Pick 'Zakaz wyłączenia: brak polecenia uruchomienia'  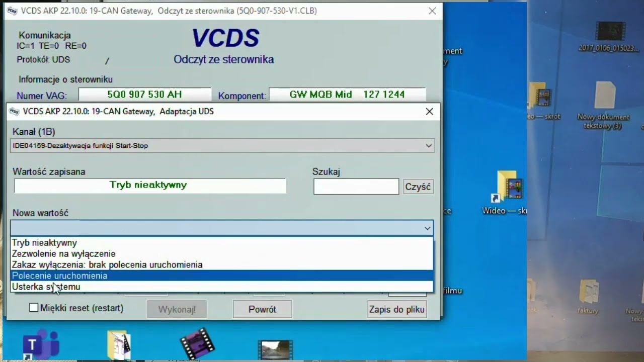[x=221, y=264]
